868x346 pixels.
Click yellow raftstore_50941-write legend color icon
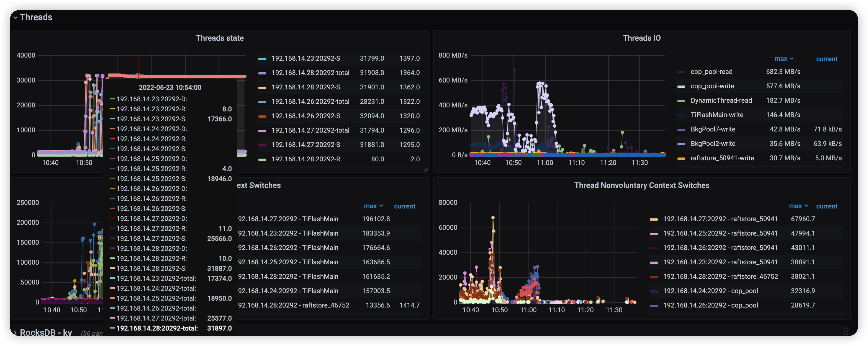click(681, 158)
